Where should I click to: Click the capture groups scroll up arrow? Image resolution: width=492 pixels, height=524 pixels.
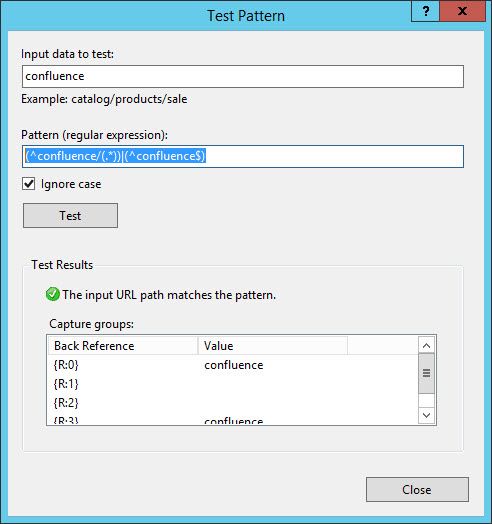tap(426, 345)
